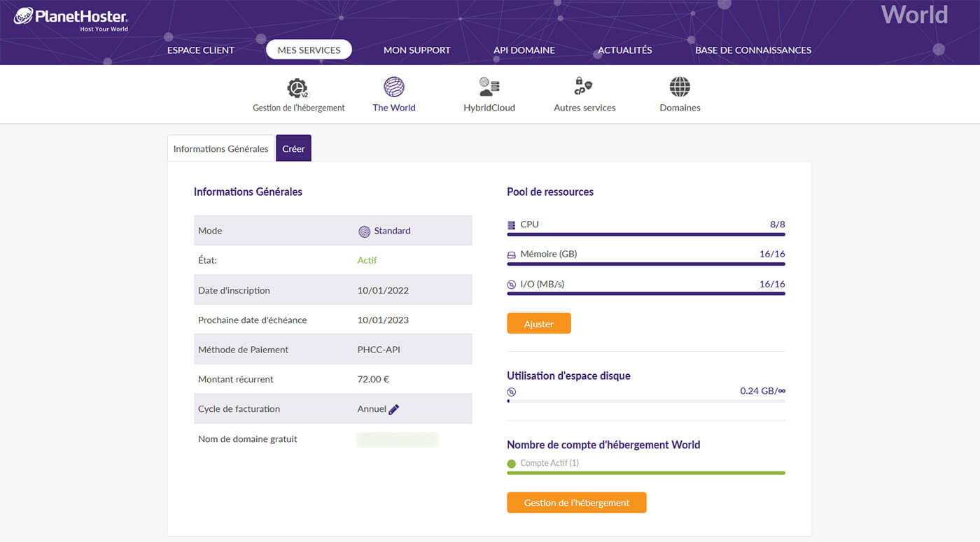This screenshot has width=980, height=542.
Task: Switch to Informations Générales tab
Action: 220,148
